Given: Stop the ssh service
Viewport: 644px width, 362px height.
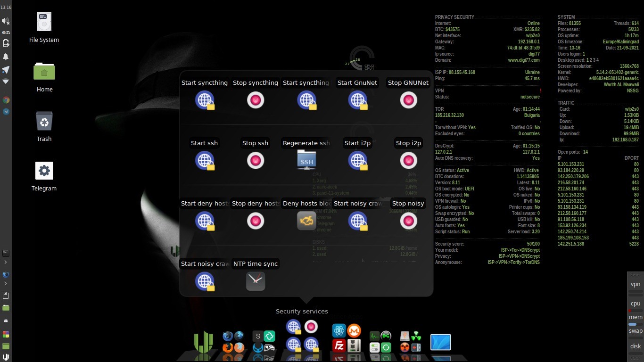Looking at the screenshot, I should 256,160.
